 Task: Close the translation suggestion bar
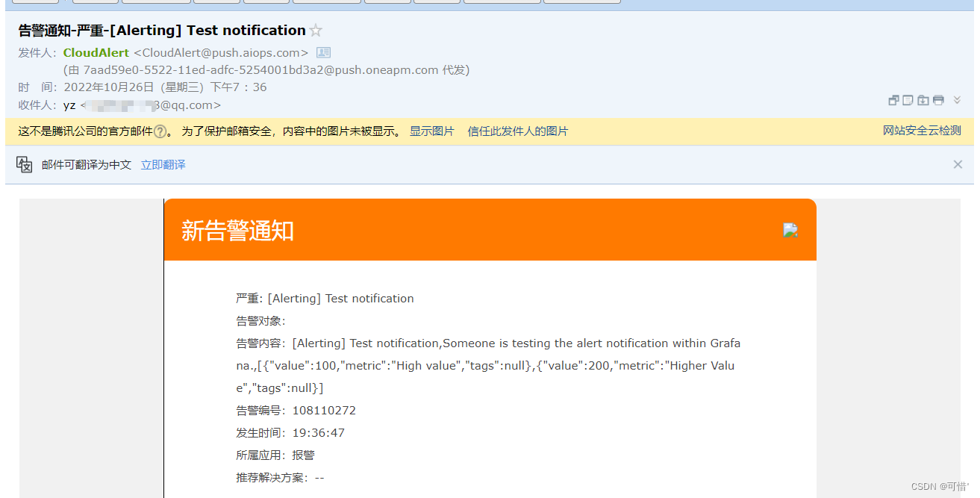pos(958,164)
